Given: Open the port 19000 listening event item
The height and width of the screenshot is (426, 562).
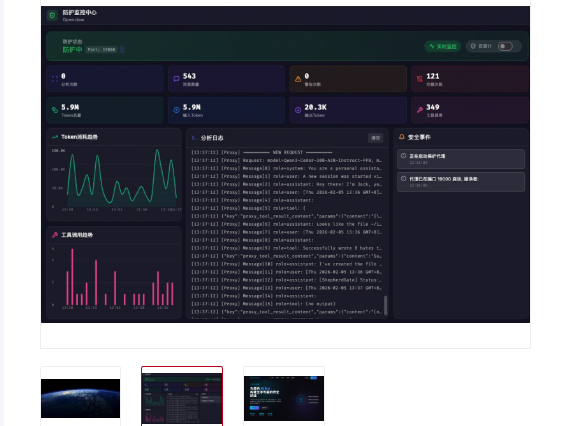Looking at the screenshot, I should click(x=461, y=182).
